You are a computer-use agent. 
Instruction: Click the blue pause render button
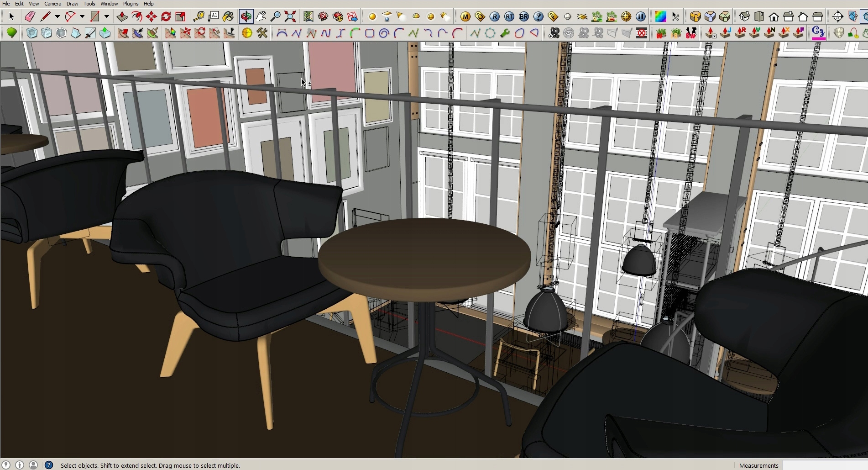[641, 17]
